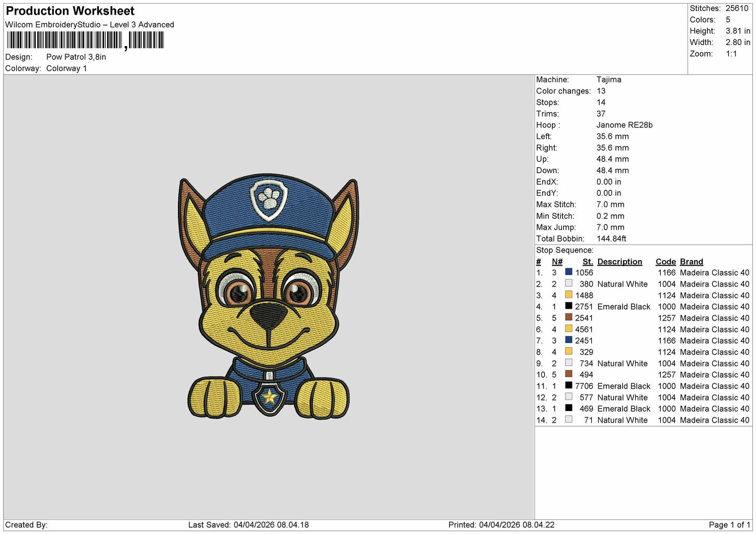Viewport: 756px width, 534px height.
Task: Click the zoom value '1:1'
Action: click(731, 54)
